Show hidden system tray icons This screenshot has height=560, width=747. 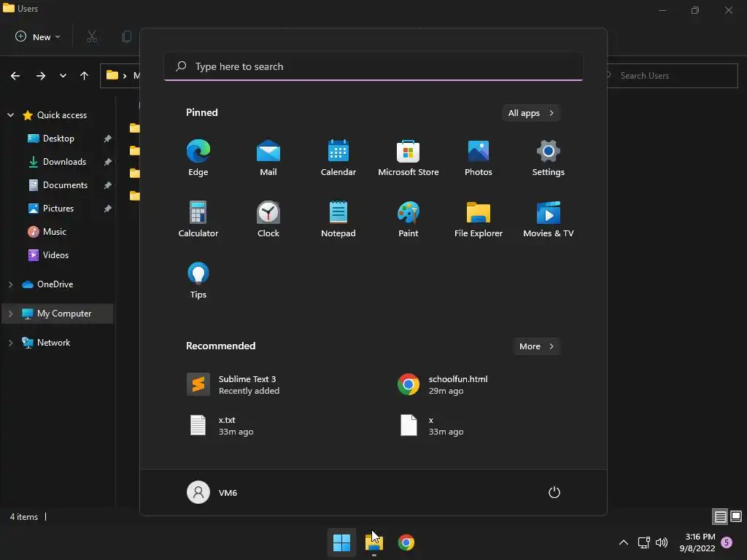coord(623,542)
